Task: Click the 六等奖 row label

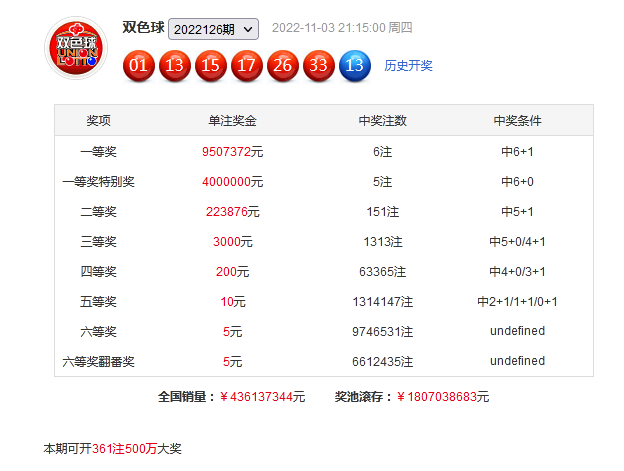Action: coord(98,332)
